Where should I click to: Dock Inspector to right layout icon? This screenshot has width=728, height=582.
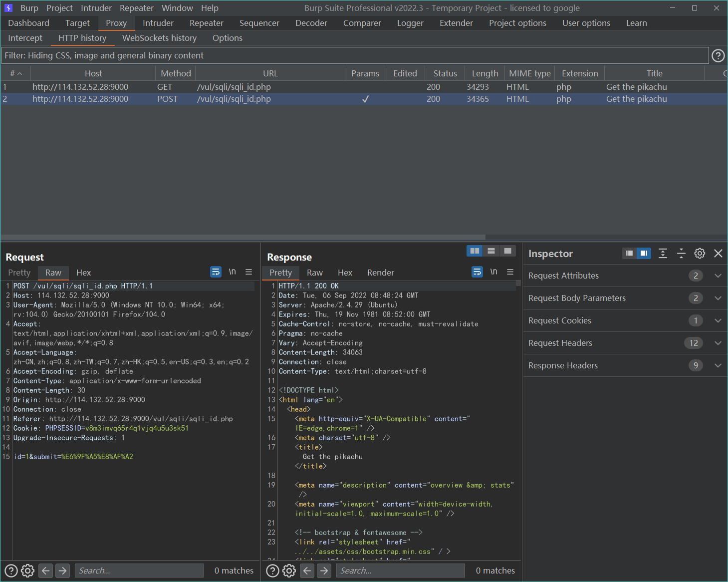(644, 254)
